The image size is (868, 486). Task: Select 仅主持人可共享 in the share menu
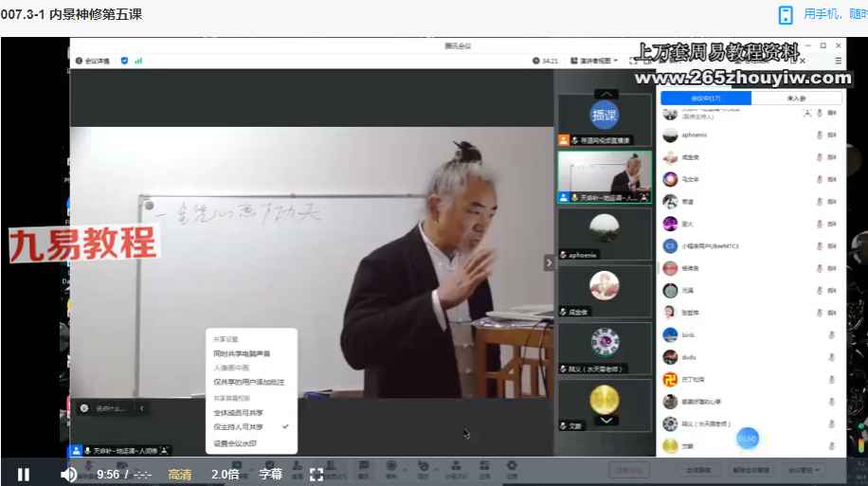pos(239,427)
